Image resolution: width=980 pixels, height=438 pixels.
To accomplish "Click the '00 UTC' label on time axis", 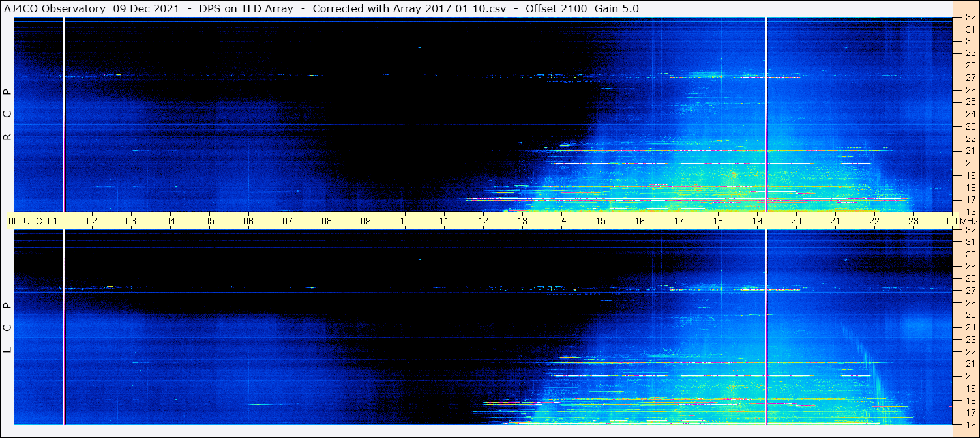I will [25, 221].
